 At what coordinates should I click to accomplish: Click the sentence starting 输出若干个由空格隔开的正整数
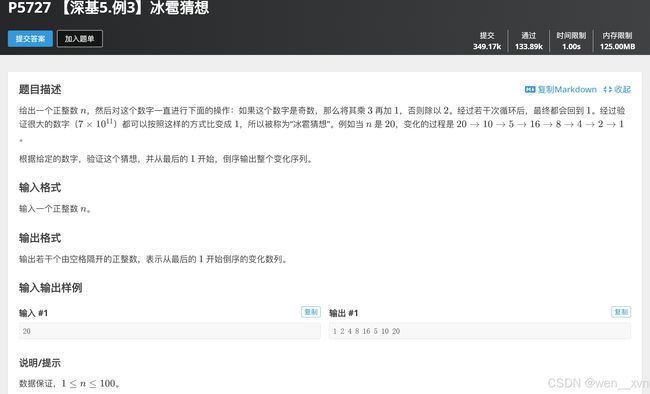(153, 259)
